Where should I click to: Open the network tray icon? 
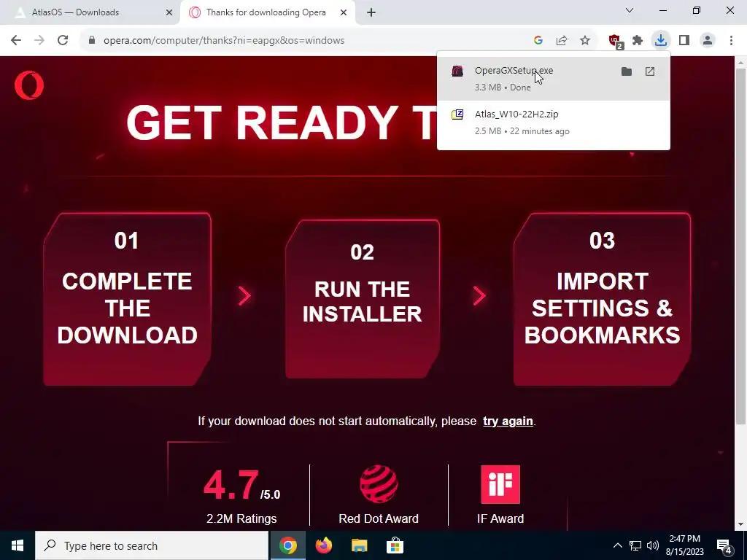(635, 545)
